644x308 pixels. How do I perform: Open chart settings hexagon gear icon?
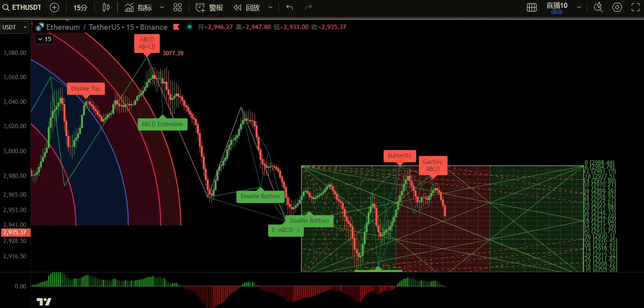617,7
